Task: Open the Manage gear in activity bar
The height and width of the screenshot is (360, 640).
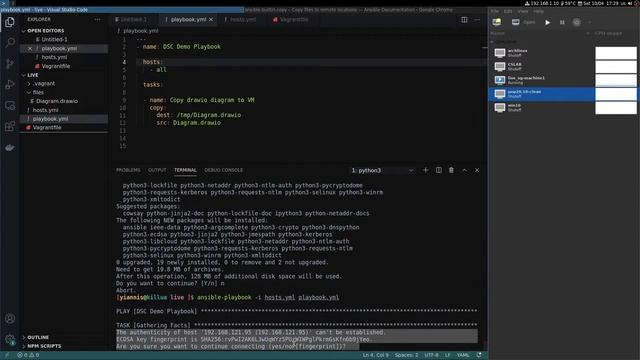Action: [10, 339]
